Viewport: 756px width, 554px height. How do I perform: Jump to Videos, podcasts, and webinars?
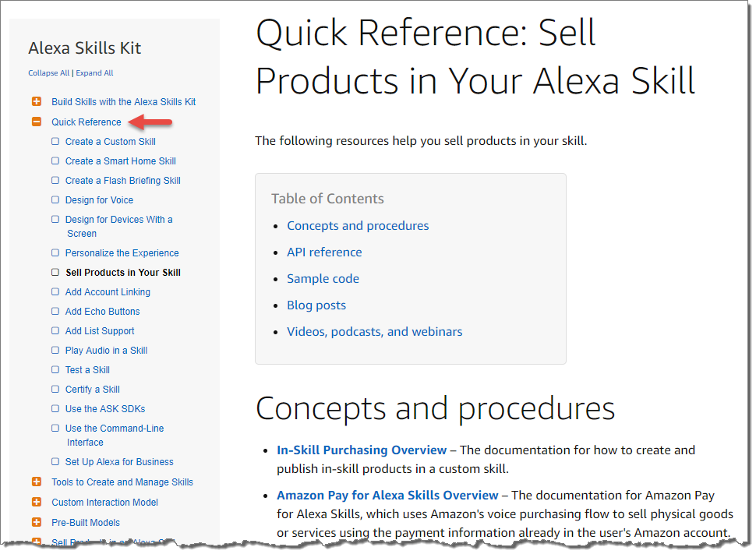click(x=374, y=332)
